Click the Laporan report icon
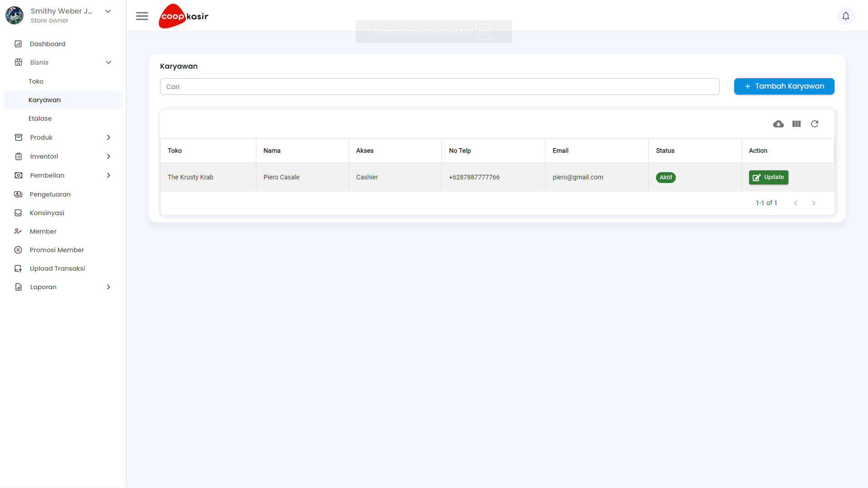Screen dimensions: 868x488 pyautogui.click(x=19, y=287)
